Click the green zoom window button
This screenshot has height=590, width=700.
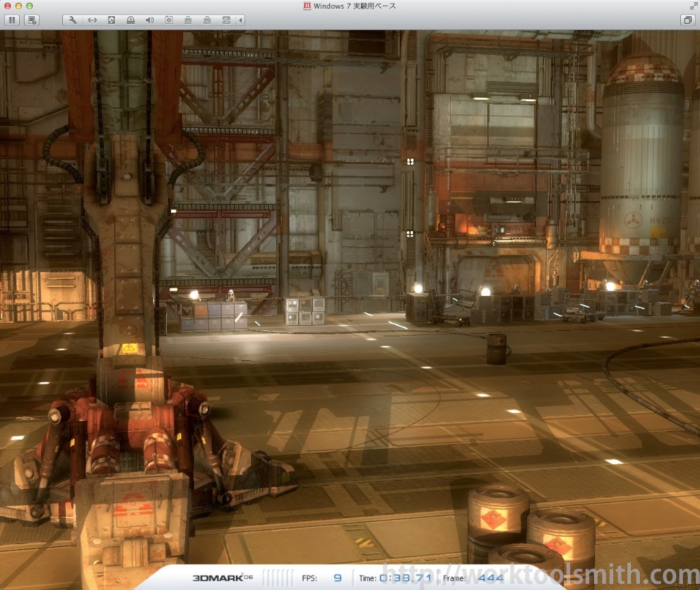pos(29,5)
